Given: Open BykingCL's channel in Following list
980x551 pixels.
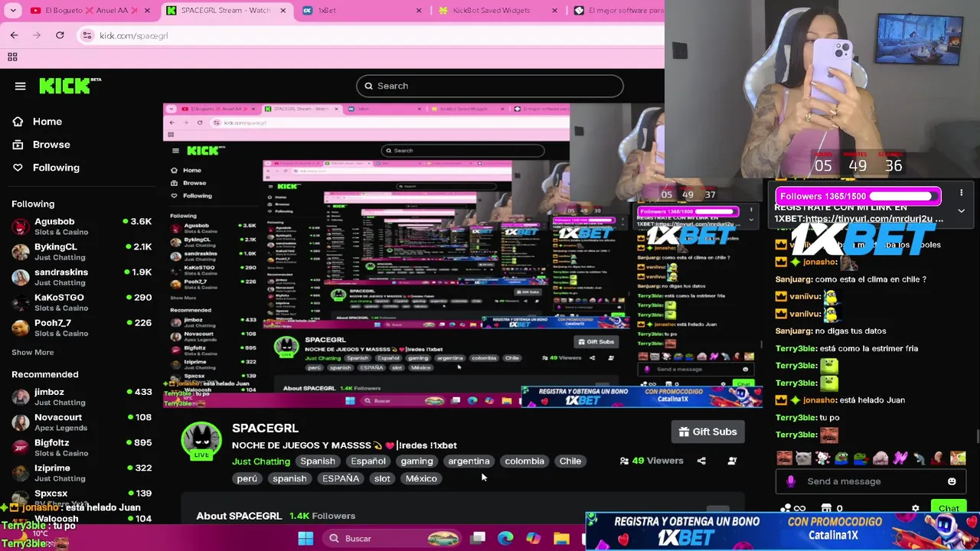Looking at the screenshot, I should (x=81, y=252).
